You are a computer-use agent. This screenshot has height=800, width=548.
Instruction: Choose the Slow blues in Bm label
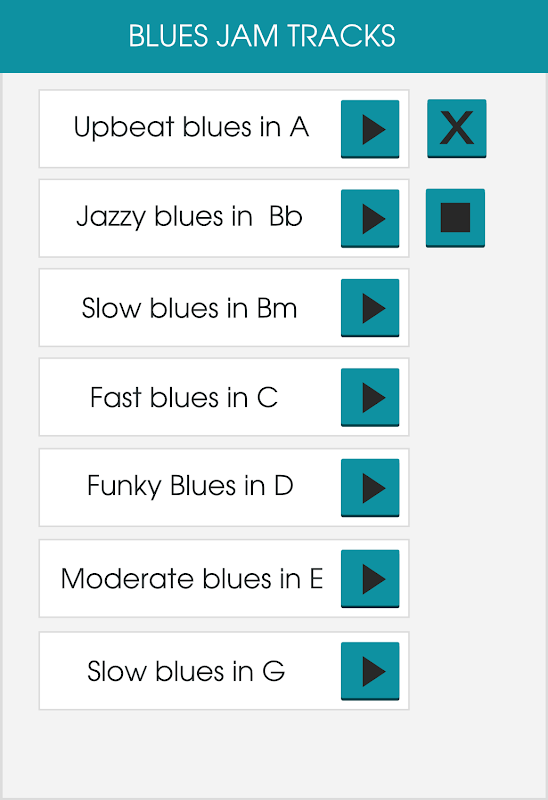click(x=189, y=308)
